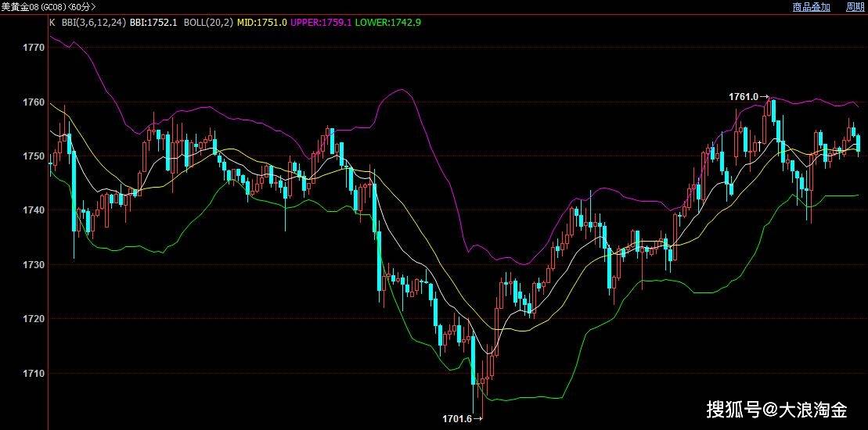Click the 1740 price axis label
This screenshot has width=868, height=430.
34,210
